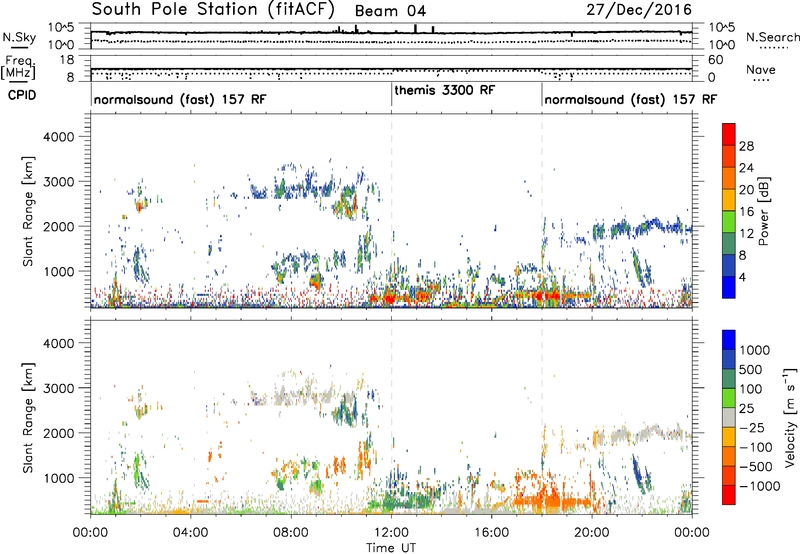The width and height of the screenshot is (800, 554).
Task: Click the 'Power [dB]' colorbar title
Action: (x=764, y=211)
